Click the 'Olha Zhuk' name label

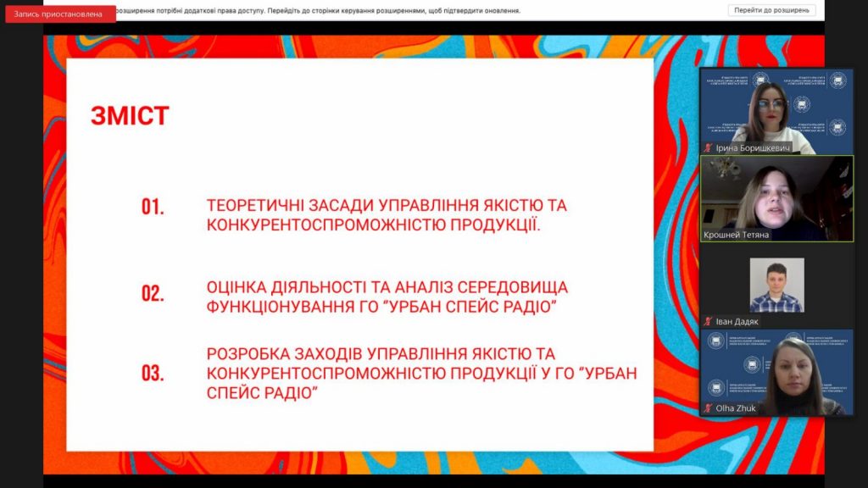pos(736,408)
